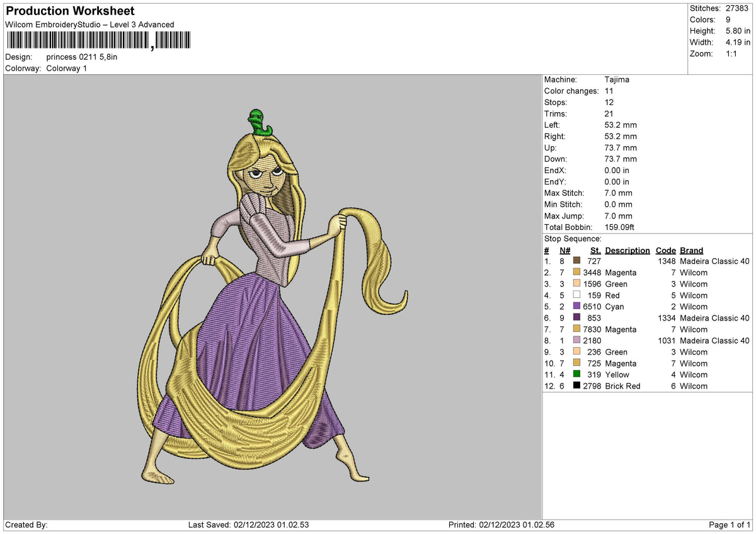Click the Machine value Tajima
The image size is (756, 534).
pos(617,79)
